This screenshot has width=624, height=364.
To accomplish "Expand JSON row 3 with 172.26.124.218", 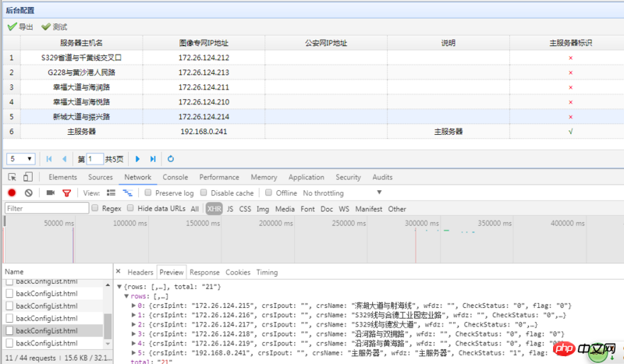I will point(133,334).
